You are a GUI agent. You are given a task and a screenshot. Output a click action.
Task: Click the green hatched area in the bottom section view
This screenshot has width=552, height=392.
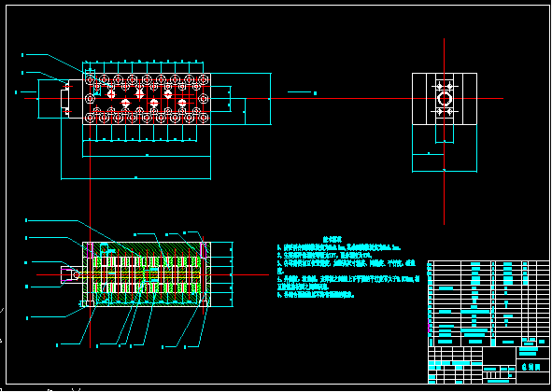147,274
